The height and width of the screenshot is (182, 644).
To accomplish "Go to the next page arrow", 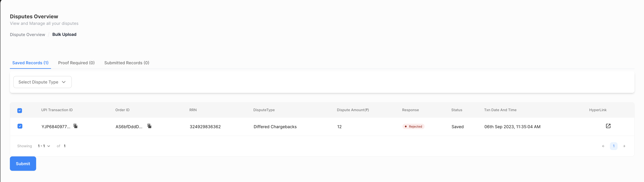I will tap(624, 146).
